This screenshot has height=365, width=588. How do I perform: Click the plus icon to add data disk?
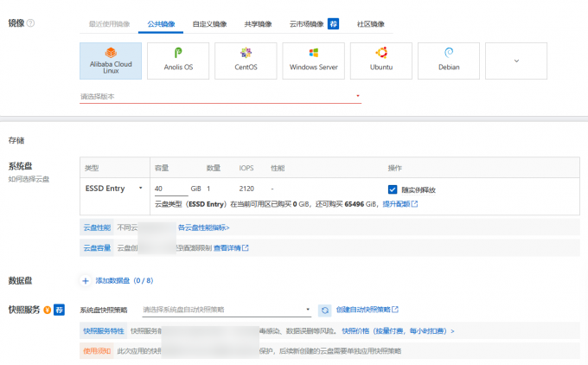click(86, 280)
